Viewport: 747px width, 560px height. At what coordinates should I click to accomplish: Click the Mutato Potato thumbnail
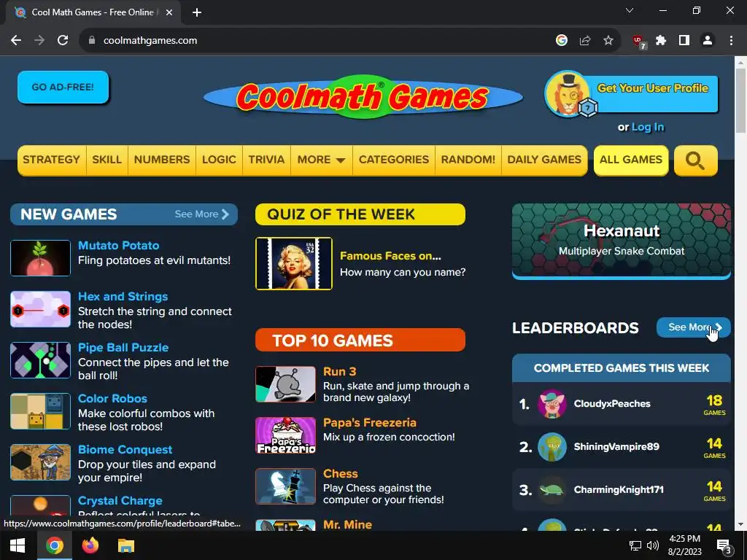(x=41, y=258)
